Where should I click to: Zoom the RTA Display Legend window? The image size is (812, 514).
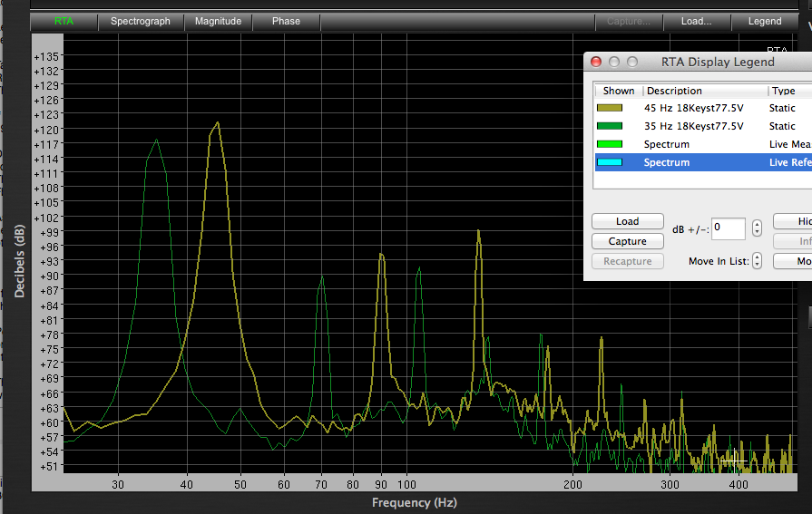(632, 63)
